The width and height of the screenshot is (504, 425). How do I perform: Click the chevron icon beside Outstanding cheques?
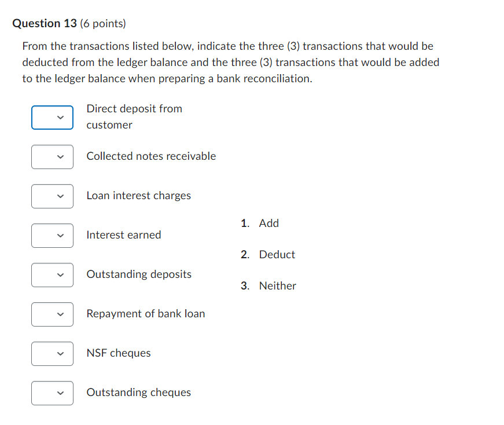[x=58, y=393]
